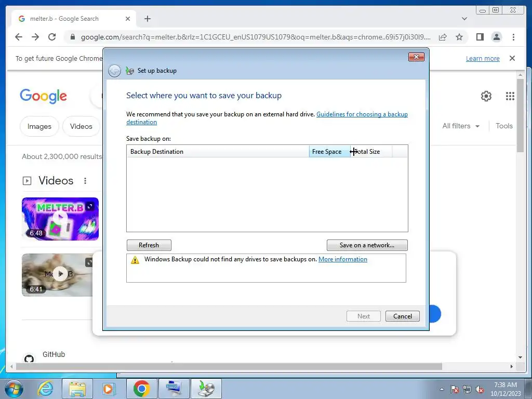Select the melter.b - Google Search tab
Image resolution: width=532 pixels, height=399 pixels.
[x=74, y=19]
